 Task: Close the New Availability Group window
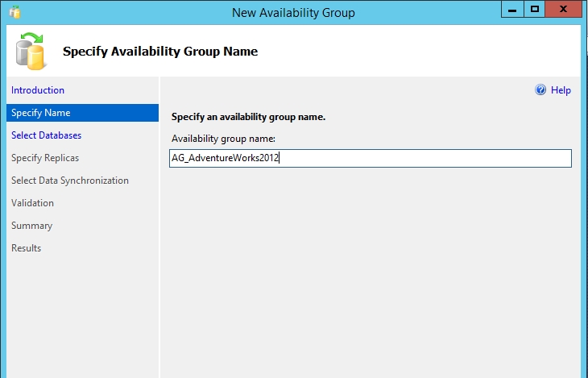tap(563, 10)
